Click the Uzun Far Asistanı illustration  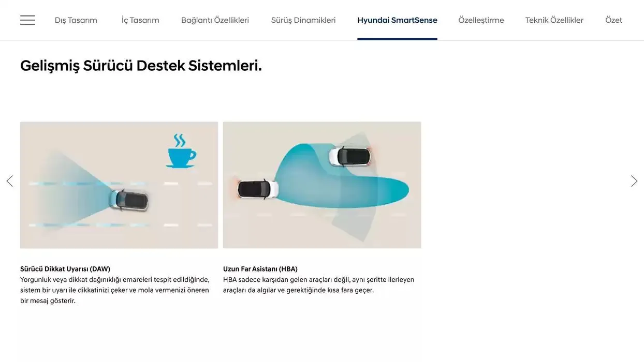(x=322, y=185)
